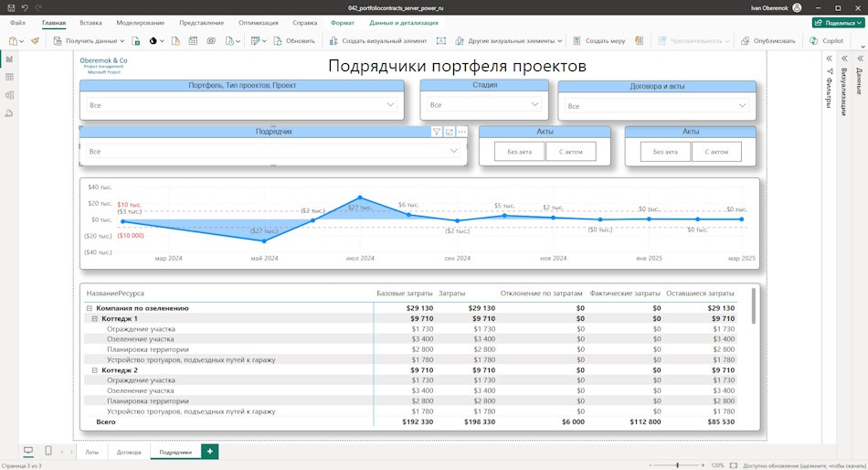The height and width of the screenshot is (470, 868).
Task: Open the Вставка ribbon tab
Action: [x=90, y=23]
